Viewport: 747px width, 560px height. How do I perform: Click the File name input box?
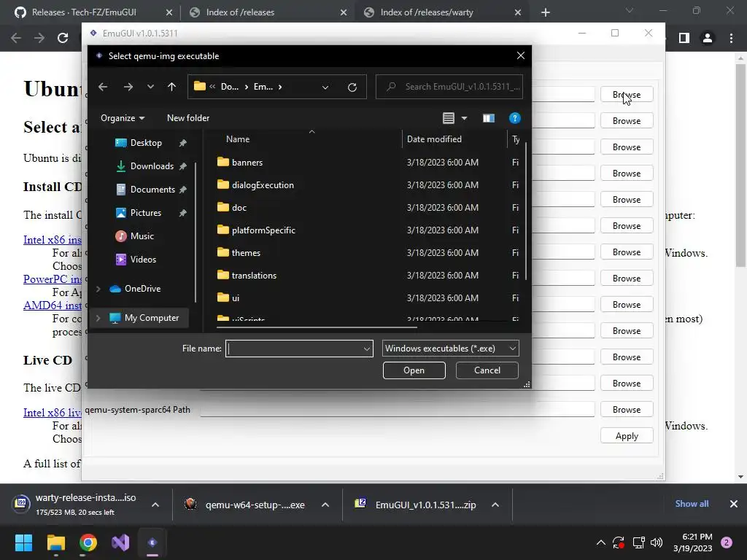click(295, 349)
